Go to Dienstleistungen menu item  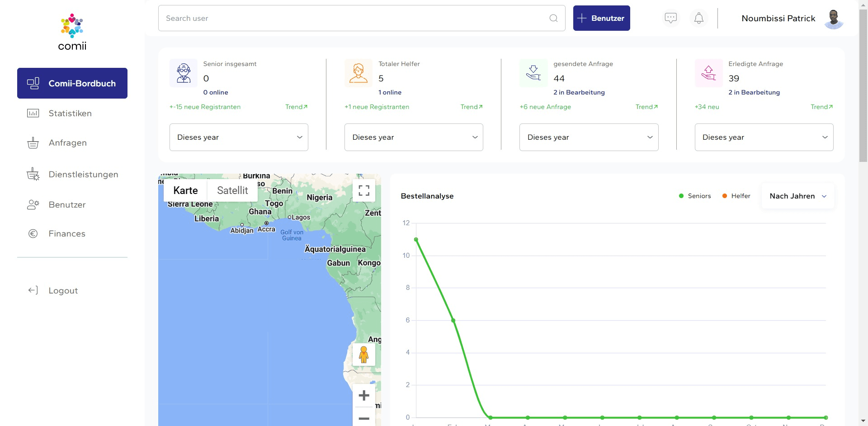[x=83, y=175]
